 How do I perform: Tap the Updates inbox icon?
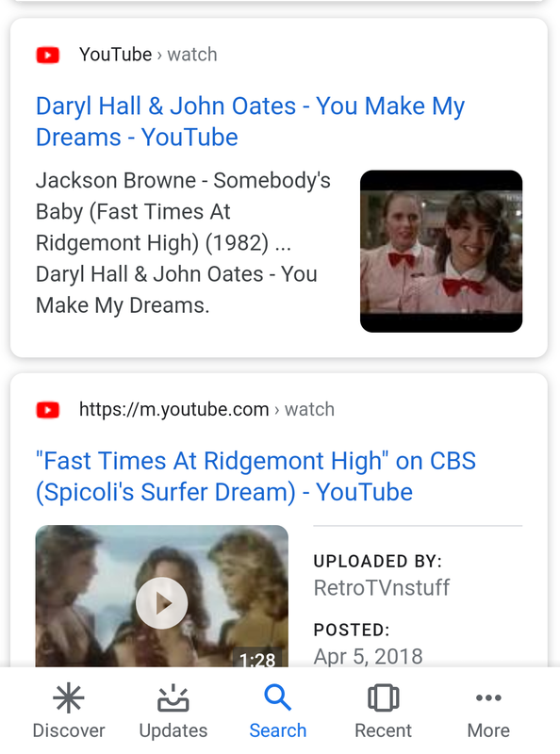point(173,697)
